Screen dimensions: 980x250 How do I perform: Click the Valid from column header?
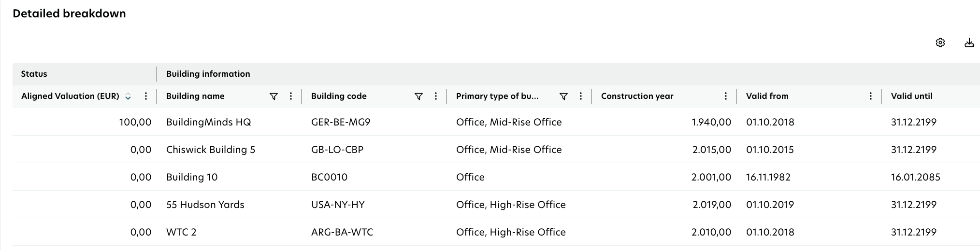click(x=767, y=97)
